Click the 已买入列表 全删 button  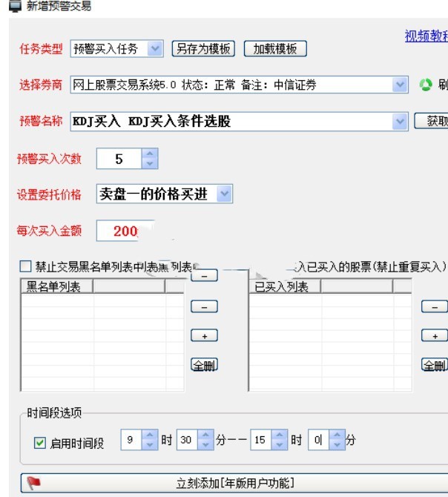pos(435,365)
